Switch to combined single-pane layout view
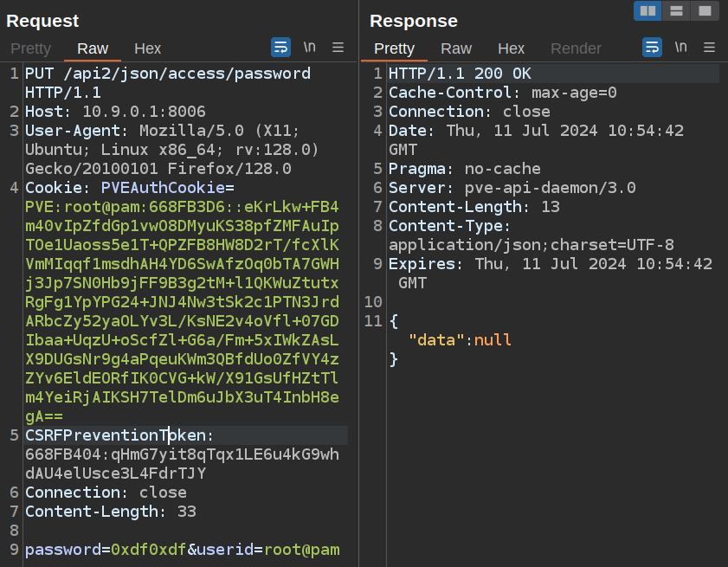The image size is (728, 567). tap(705, 11)
